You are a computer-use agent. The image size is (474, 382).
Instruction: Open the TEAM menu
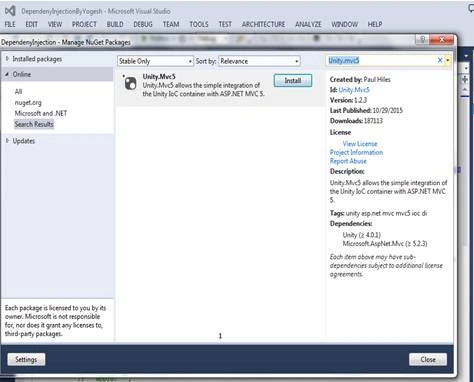(x=171, y=24)
